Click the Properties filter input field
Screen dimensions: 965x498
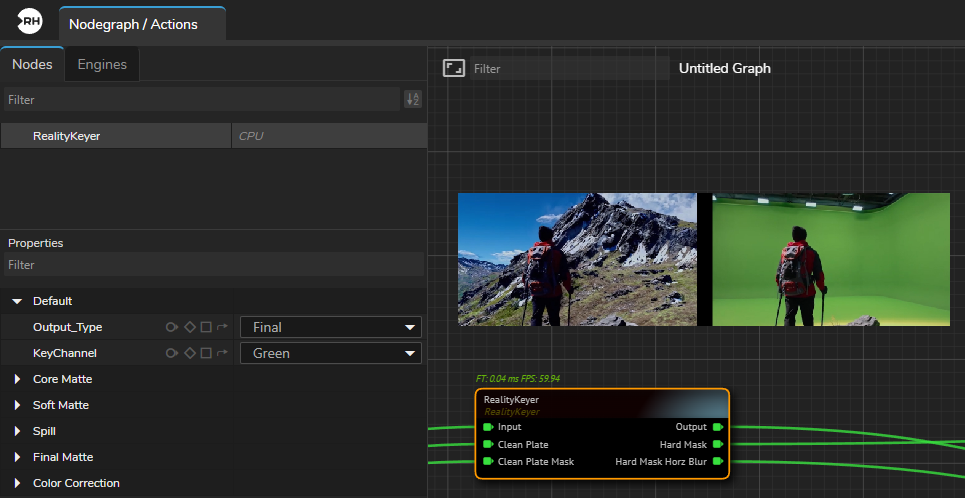[x=212, y=265]
